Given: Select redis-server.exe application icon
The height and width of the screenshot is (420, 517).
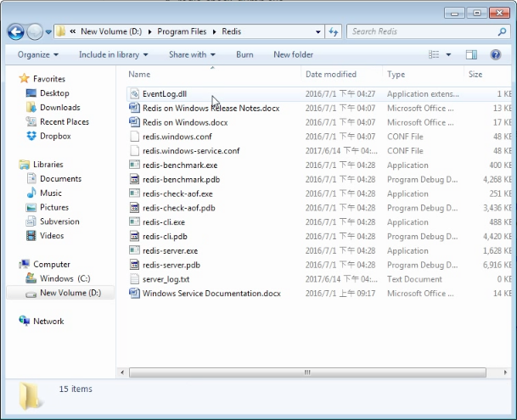Looking at the screenshot, I should (x=134, y=250).
